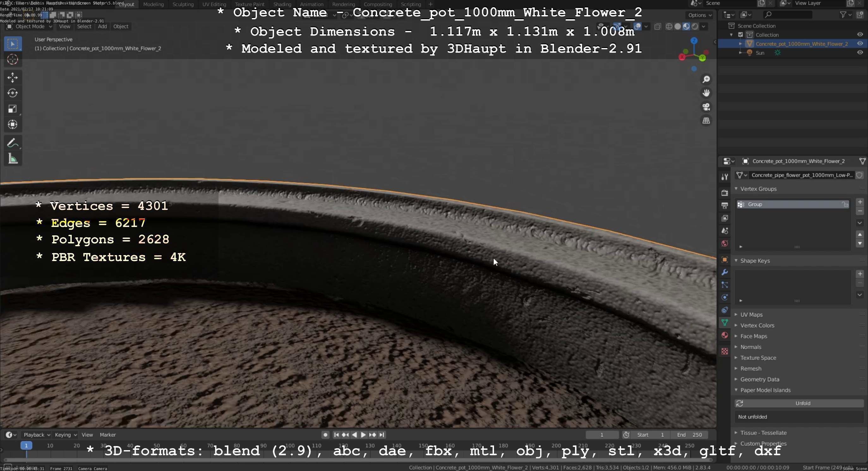Select the Measure tool

click(13, 158)
